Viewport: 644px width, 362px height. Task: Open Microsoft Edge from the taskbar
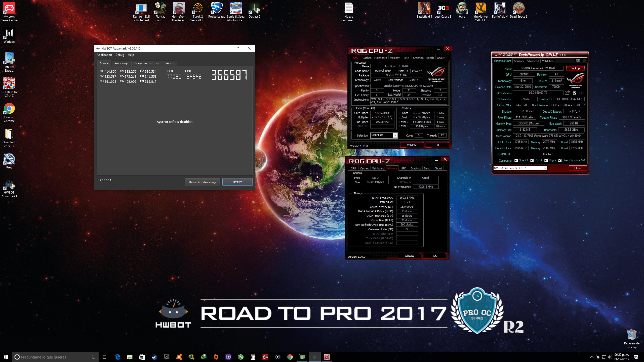[x=117, y=357]
